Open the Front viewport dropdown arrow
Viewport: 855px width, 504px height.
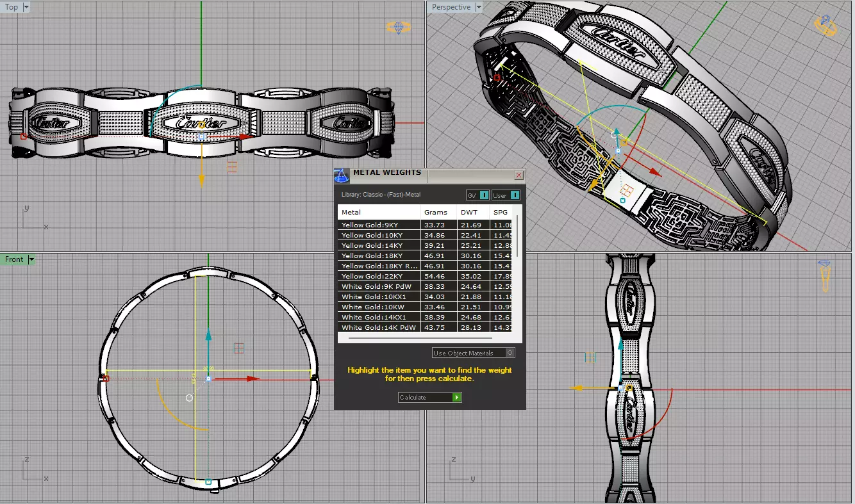click(31, 259)
